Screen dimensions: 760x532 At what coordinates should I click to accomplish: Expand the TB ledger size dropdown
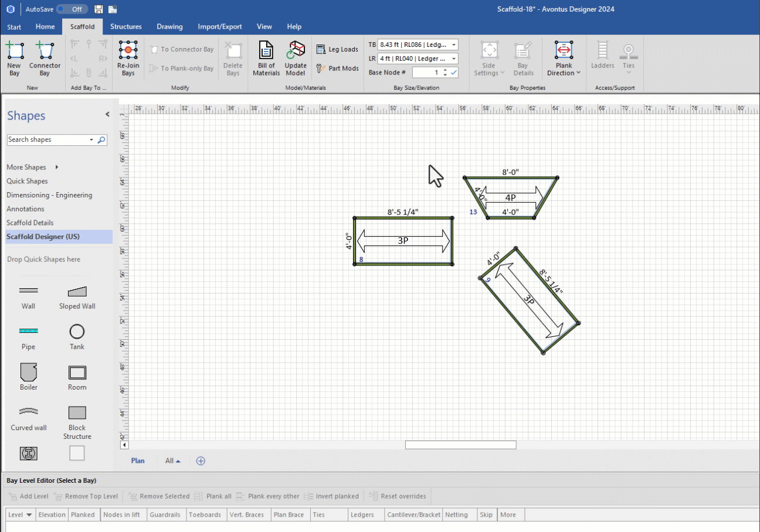point(454,45)
